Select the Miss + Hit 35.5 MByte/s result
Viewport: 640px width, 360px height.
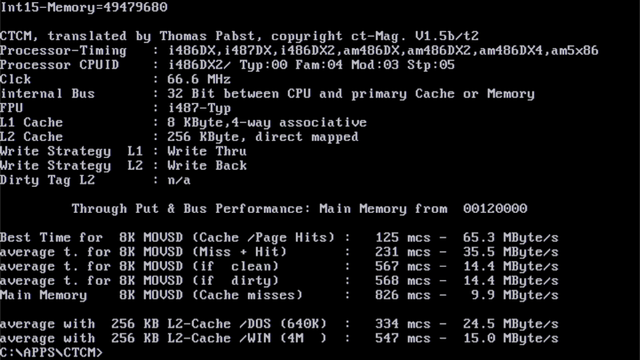click(x=510, y=252)
